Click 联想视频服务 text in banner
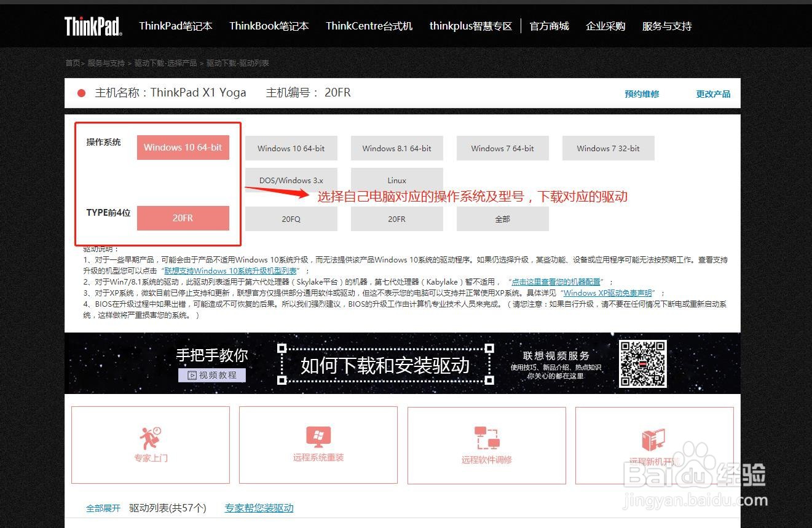812x528 pixels. click(556, 355)
